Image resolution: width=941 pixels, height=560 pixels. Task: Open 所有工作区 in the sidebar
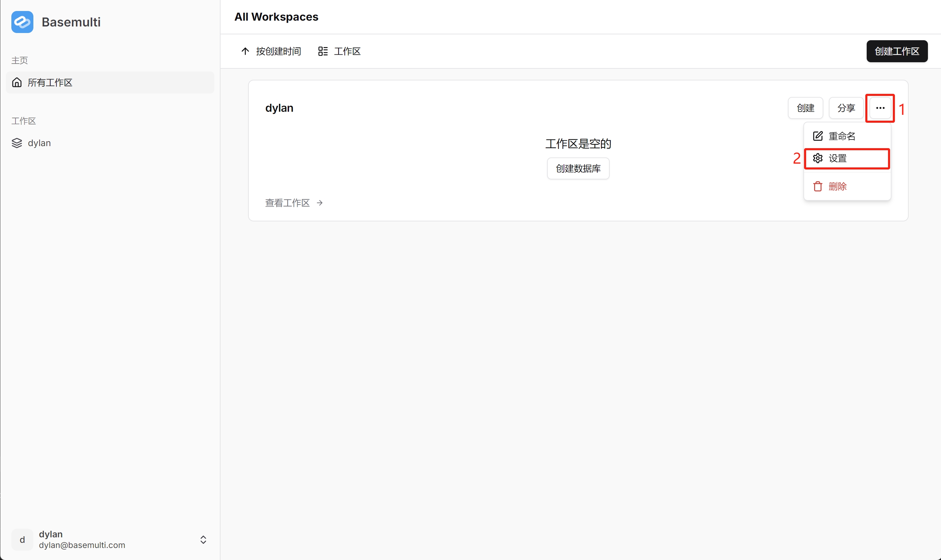pos(110,82)
